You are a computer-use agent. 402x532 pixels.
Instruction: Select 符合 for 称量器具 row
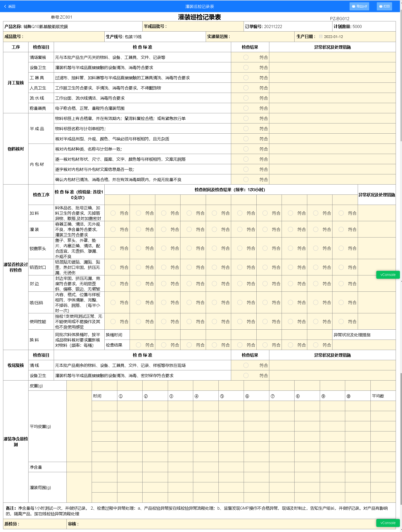[246, 108]
